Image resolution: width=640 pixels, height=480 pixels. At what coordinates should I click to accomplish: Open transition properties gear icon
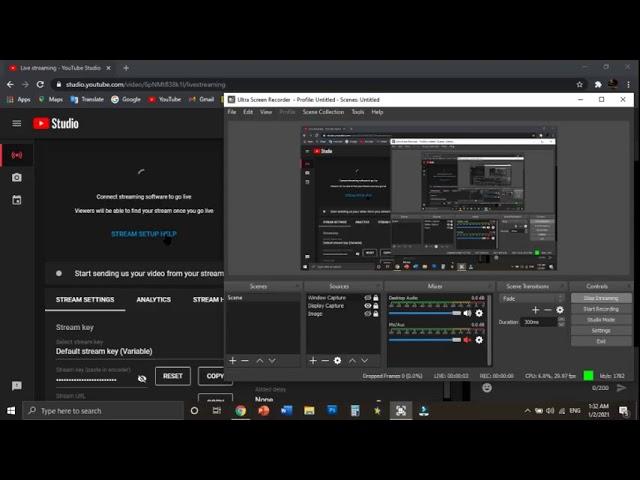[x=560, y=310]
